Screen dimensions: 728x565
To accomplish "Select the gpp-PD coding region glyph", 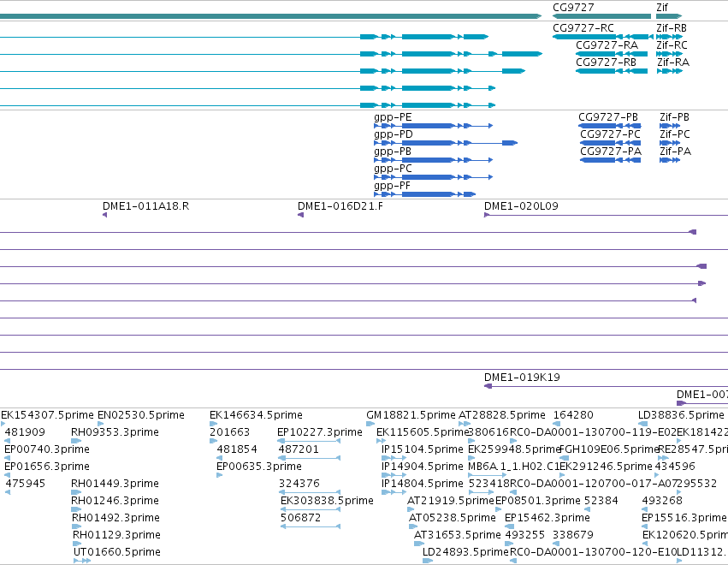I will pos(446,143).
